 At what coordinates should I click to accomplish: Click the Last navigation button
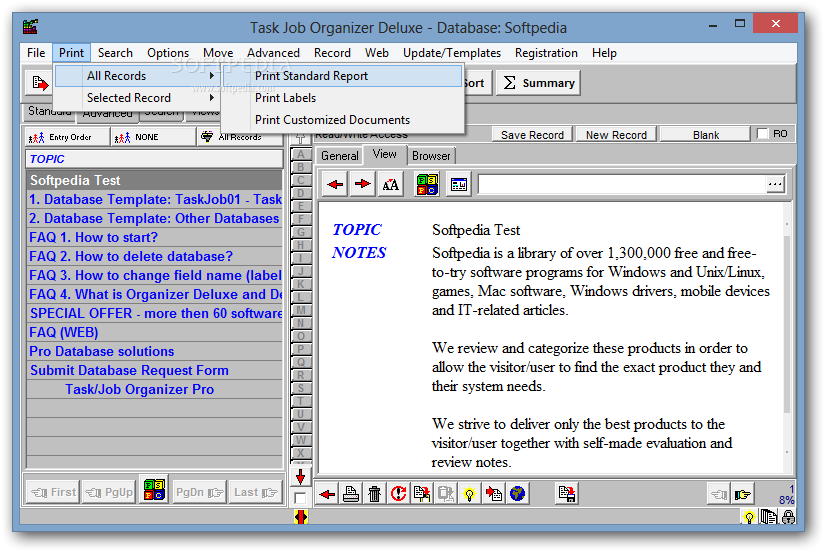coord(255,493)
